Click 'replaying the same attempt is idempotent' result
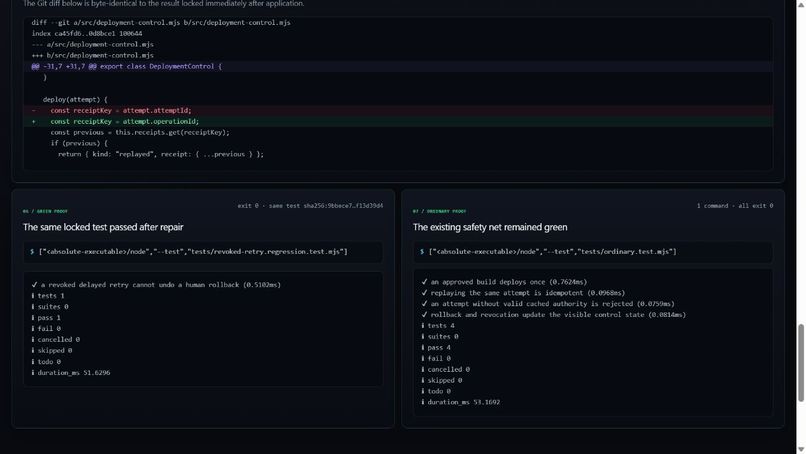Image resolution: width=806 pixels, height=454 pixels. tap(523, 293)
